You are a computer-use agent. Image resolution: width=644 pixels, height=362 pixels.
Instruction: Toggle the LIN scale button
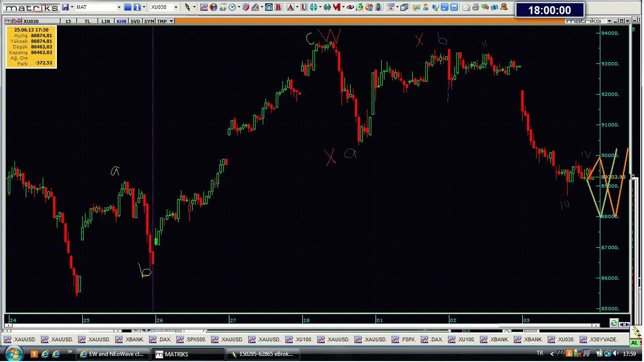tap(106, 21)
